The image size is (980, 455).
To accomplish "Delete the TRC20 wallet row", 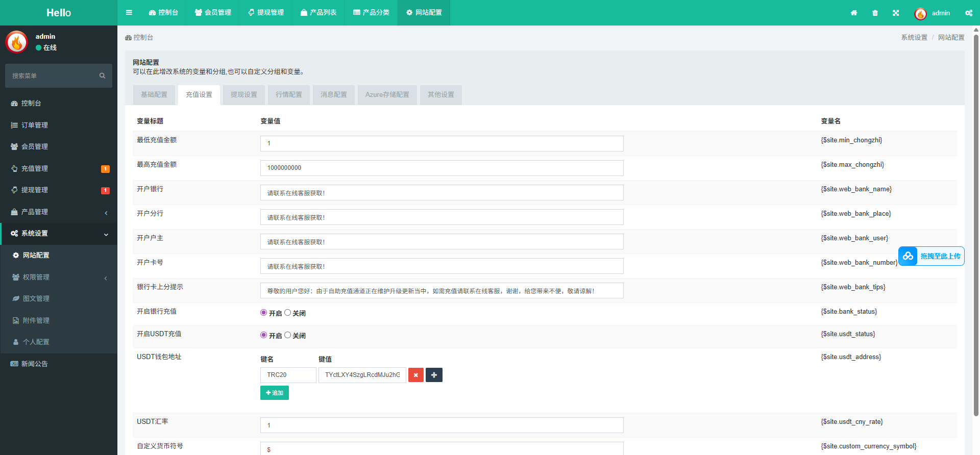I will click(416, 375).
